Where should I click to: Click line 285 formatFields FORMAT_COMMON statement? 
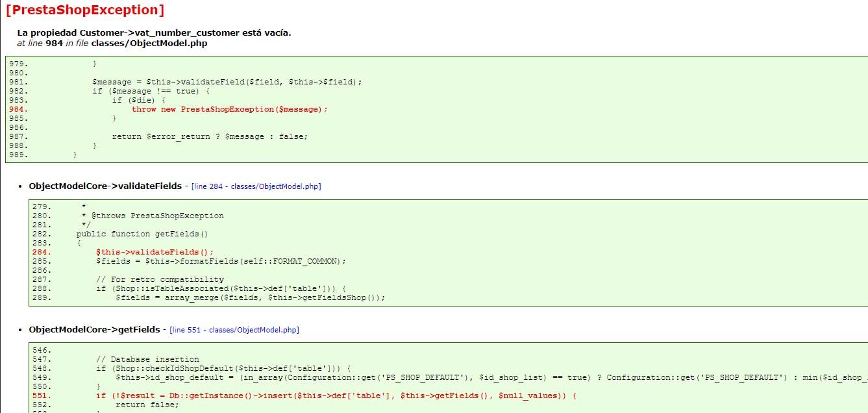pyautogui.click(x=221, y=261)
